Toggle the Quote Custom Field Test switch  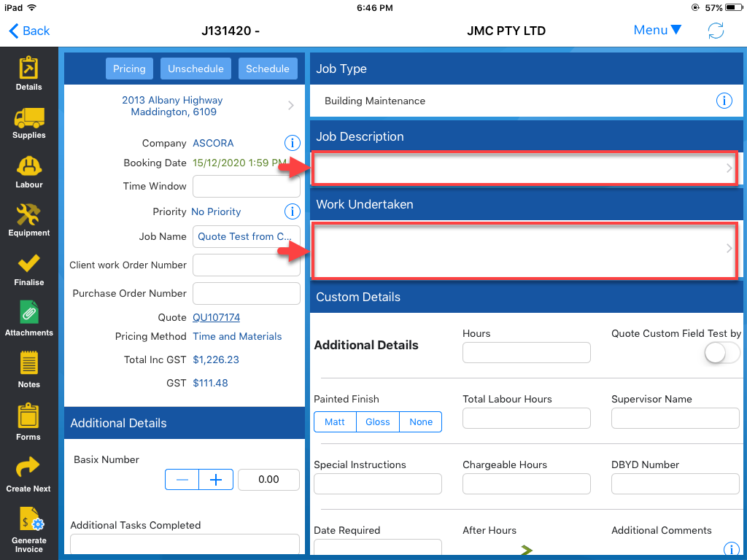coord(722,354)
